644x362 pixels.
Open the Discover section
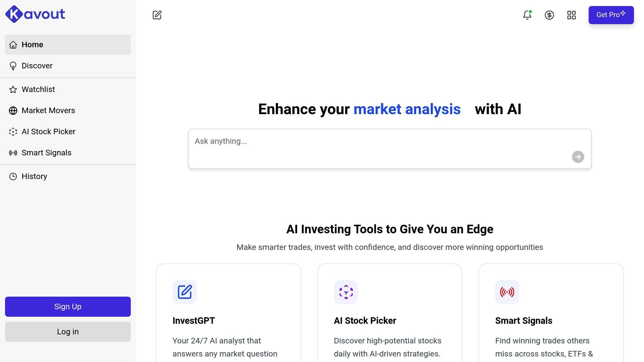click(x=68, y=66)
